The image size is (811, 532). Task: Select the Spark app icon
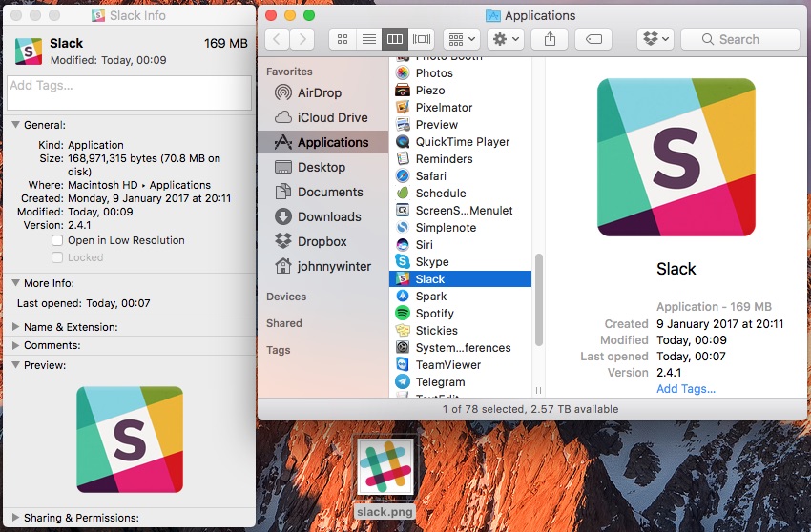click(403, 297)
